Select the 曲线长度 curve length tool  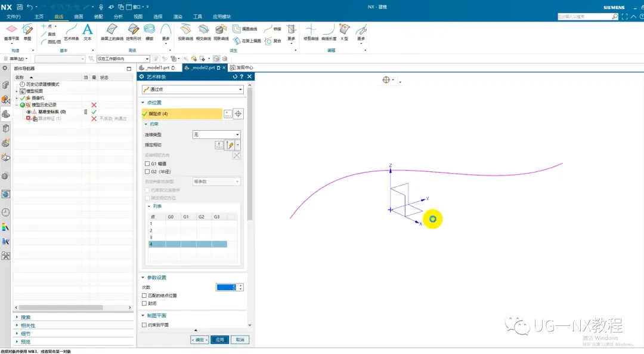click(329, 32)
